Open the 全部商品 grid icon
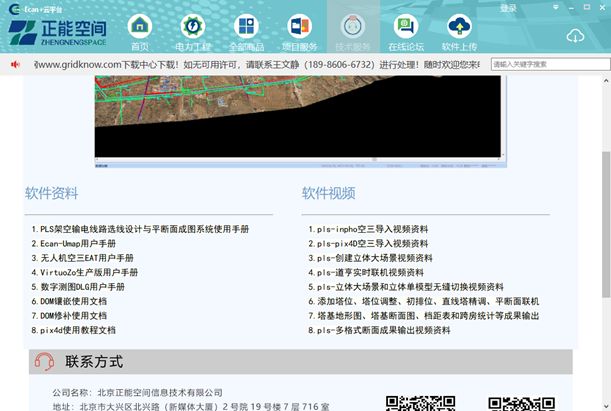The image size is (611, 411). click(x=246, y=26)
